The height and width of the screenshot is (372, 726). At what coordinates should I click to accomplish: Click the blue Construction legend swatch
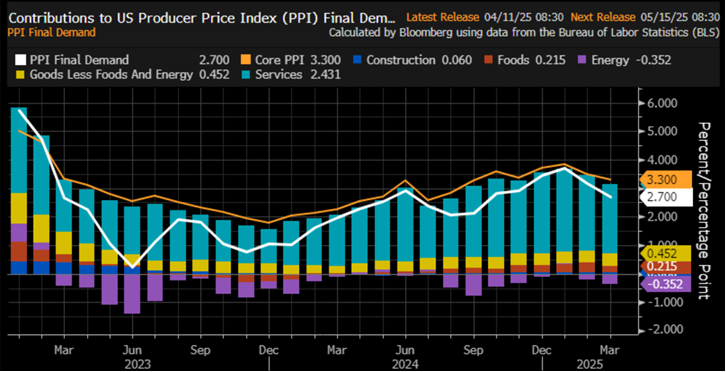click(x=358, y=60)
